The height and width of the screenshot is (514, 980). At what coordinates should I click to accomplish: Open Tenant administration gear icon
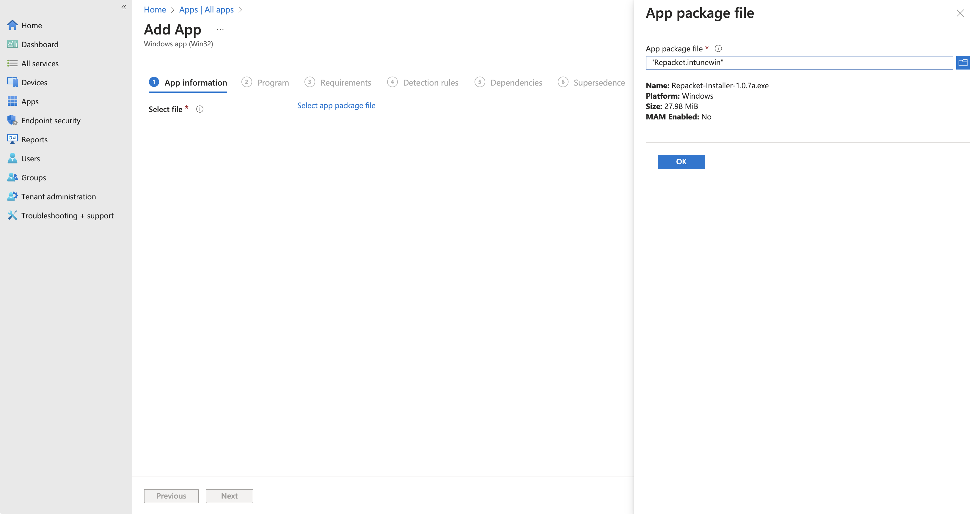(x=12, y=196)
